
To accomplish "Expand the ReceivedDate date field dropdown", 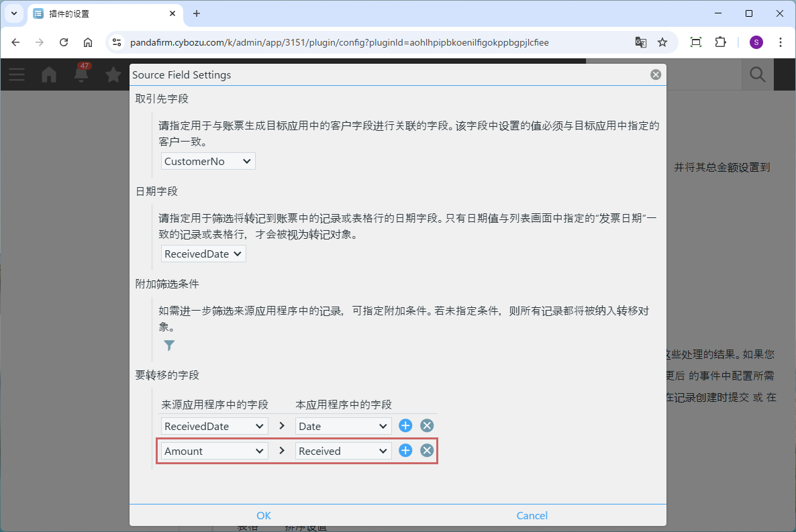I will (203, 254).
